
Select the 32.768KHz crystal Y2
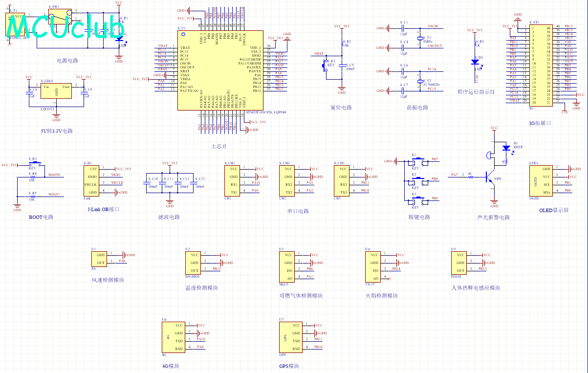click(x=419, y=81)
